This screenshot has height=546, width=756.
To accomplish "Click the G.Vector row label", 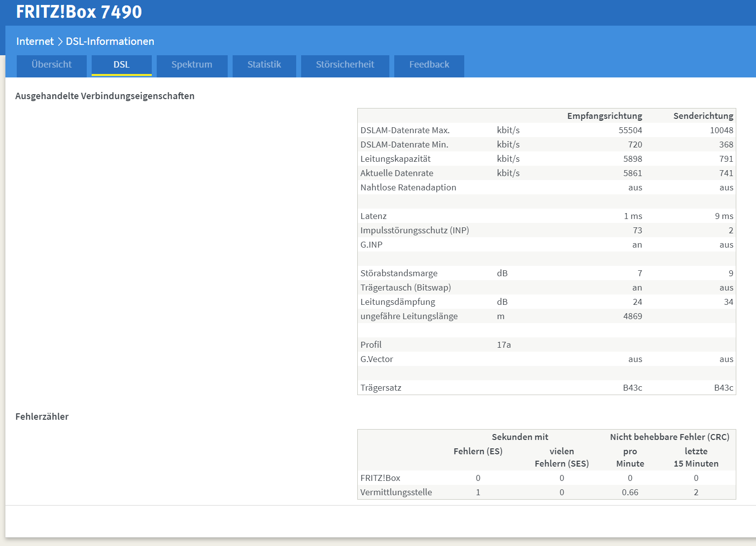I will coord(377,359).
